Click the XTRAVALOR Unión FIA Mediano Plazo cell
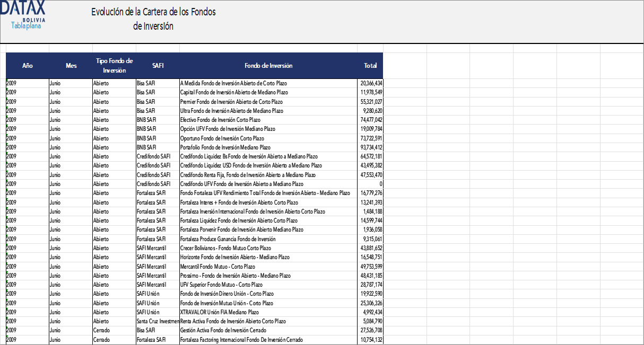The image size is (644, 345). coord(220,312)
